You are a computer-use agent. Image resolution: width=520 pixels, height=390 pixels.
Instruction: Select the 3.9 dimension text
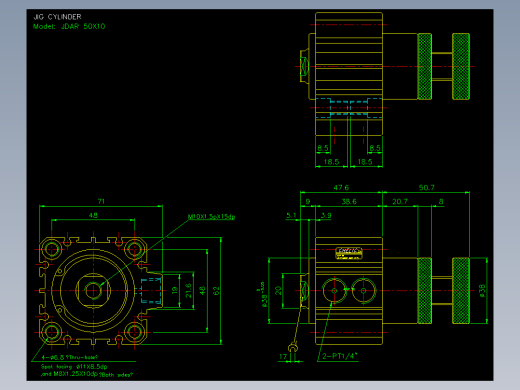[x=326, y=215]
